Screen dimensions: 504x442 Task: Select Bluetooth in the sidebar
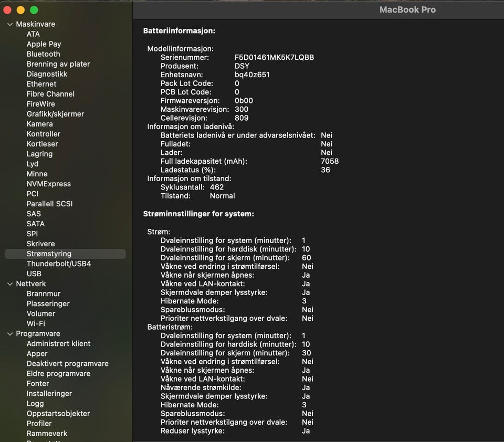[x=43, y=54]
